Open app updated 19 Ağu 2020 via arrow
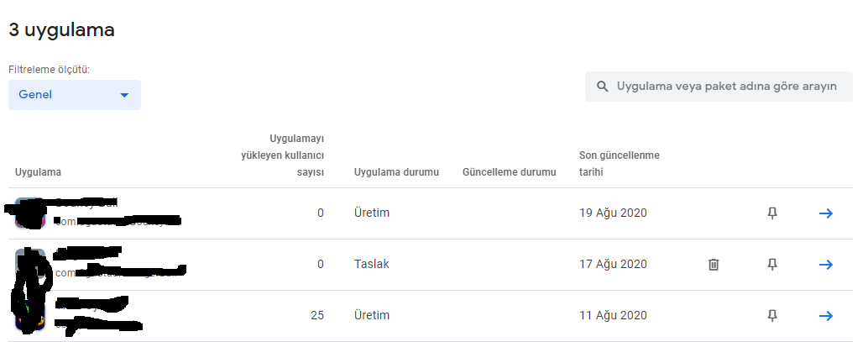The height and width of the screenshot is (342, 868). click(826, 213)
